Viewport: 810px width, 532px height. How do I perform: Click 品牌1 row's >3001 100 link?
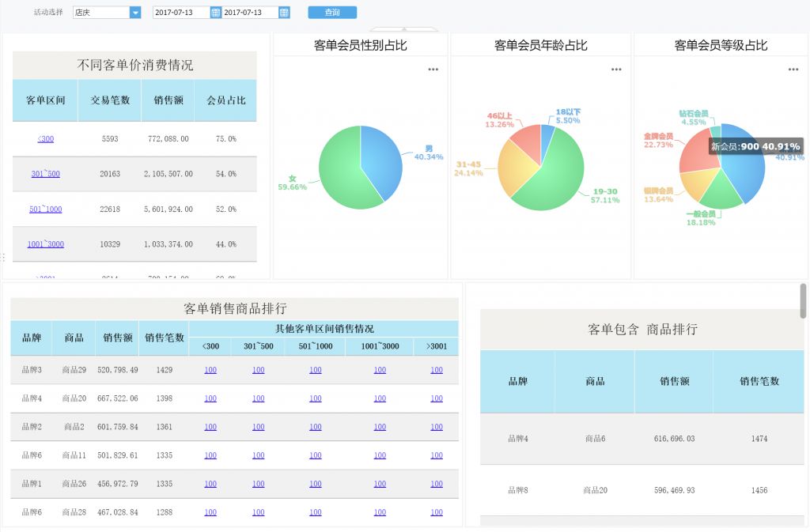(437, 484)
